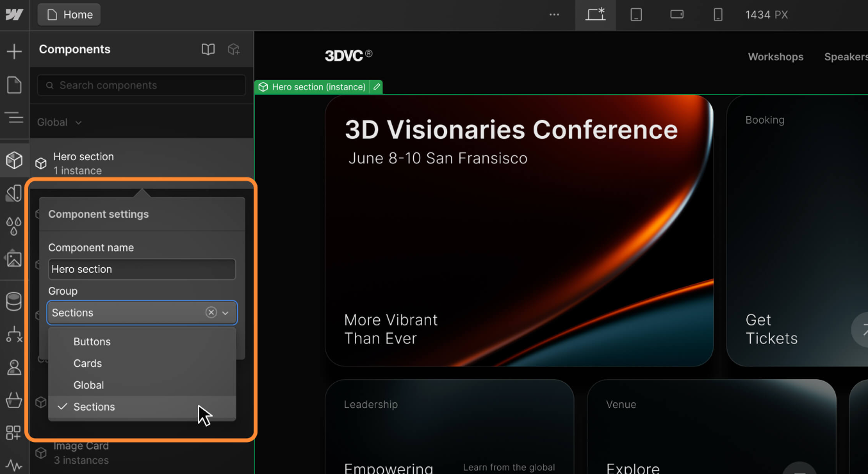Click the Image Card component cube icon

point(41,453)
